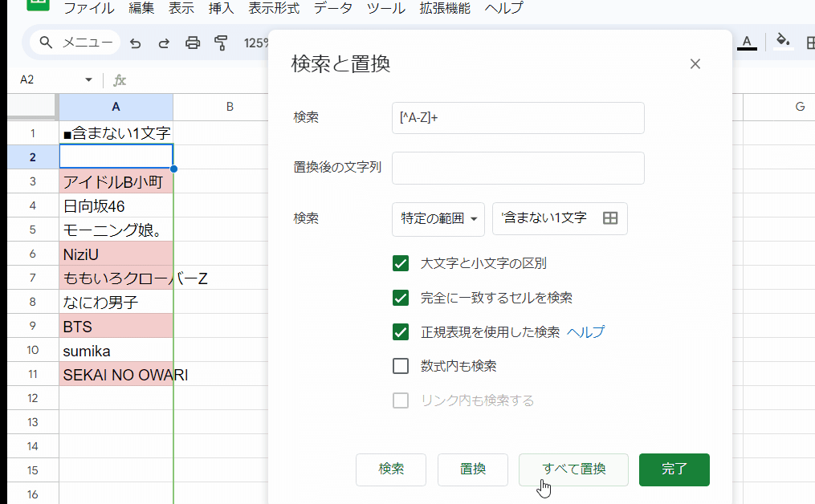Image resolution: width=815 pixels, height=504 pixels.
Task: Open the 拡張機能 menu
Action: pyautogui.click(x=445, y=8)
